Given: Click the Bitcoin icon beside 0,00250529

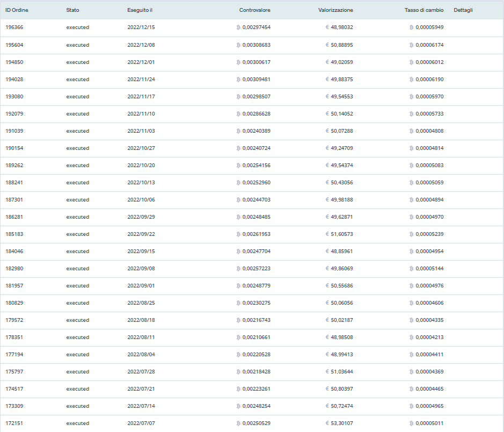Looking at the screenshot, I should pyautogui.click(x=238, y=423).
